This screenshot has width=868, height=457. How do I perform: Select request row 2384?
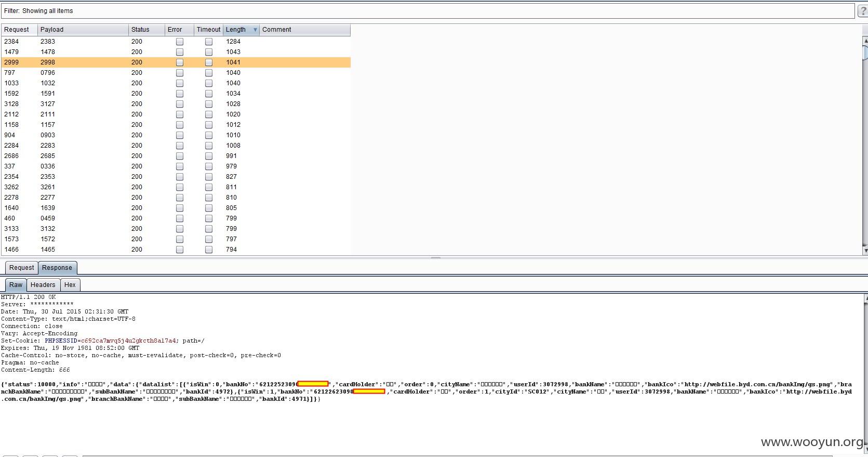[x=176, y=42]
